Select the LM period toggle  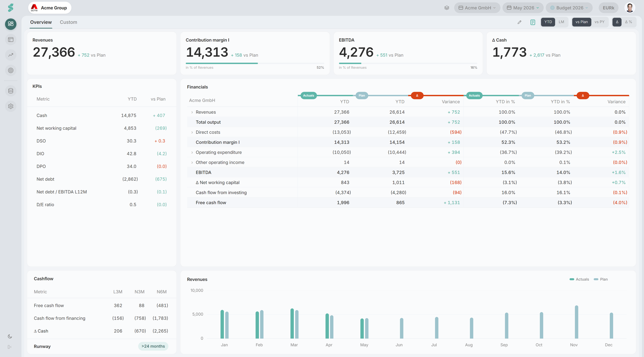click(x=561, y=22)
